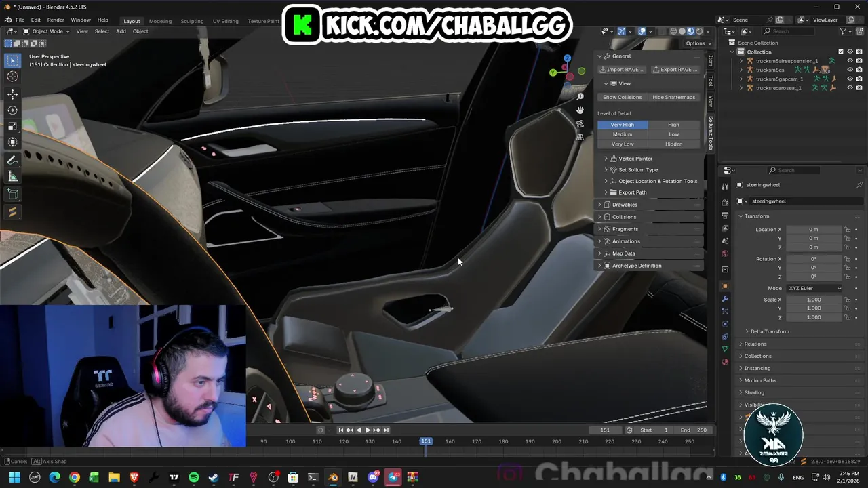Open Spotify from the taskbar

pyautogui.click(x=194, y=477)
